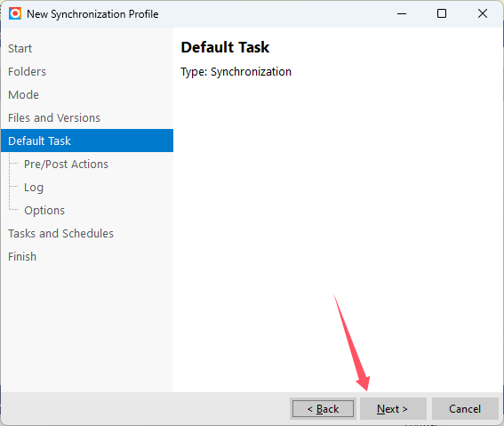The height and width of the screenshot is (426, 504).
Task: Click the app icon in the title bar
Action: 15,14
